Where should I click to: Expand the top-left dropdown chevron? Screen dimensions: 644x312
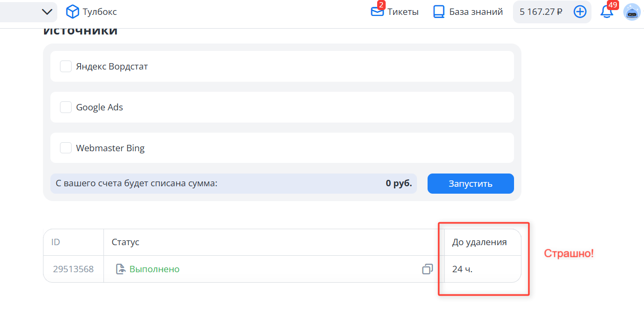[x=47, y=12]
